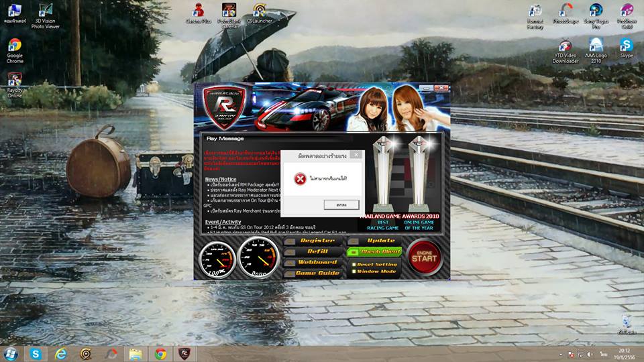Click the left speedometer gauge showing 100

point(217,260)
